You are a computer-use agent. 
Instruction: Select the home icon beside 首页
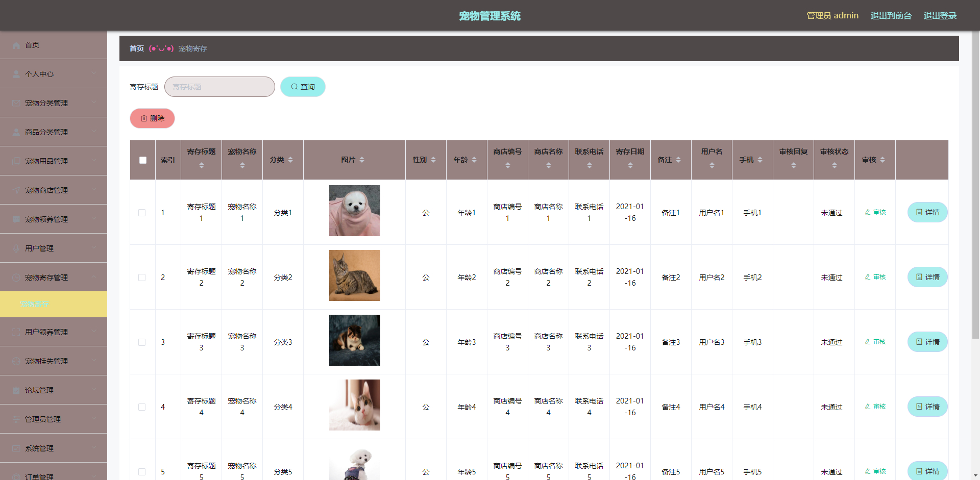point(16,45)
